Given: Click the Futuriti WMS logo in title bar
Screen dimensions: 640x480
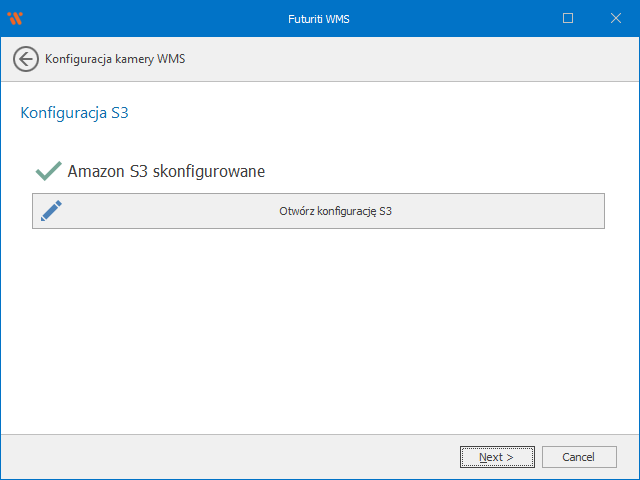Looking at the screenshot, I should (x=15, y=18).
